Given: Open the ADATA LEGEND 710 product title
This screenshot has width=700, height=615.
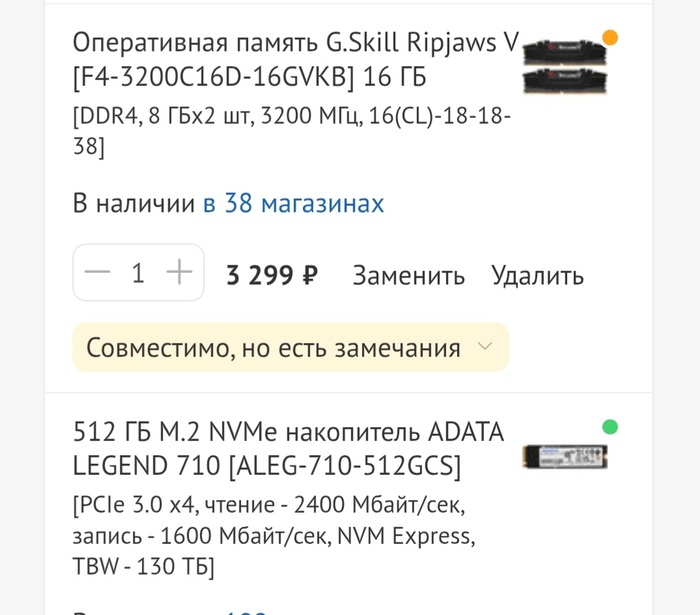Looking at the screenshot, I should pos(288,433).
